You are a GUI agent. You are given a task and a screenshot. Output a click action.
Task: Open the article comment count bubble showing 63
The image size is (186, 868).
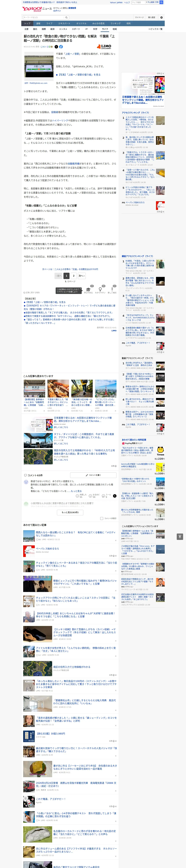coord(43,47)
